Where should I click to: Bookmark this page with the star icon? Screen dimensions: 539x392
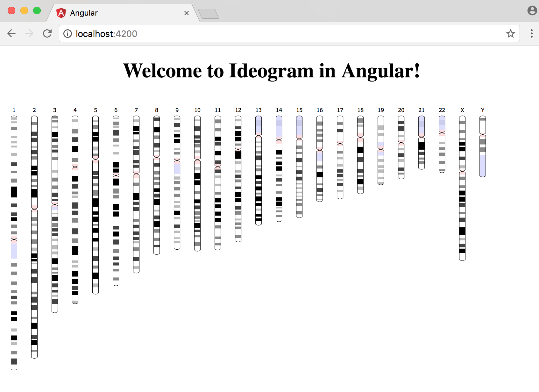(x=510, y=33)
